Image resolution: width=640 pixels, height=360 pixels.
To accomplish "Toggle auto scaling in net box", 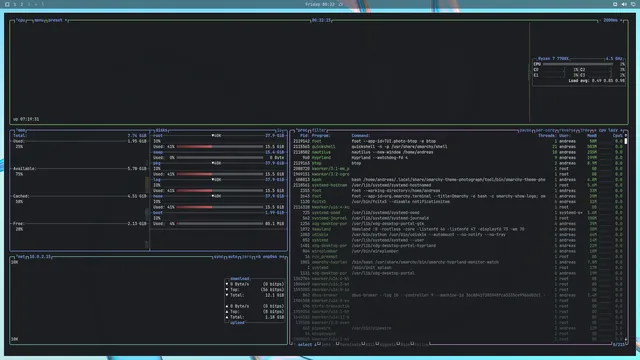I will 232,257.
